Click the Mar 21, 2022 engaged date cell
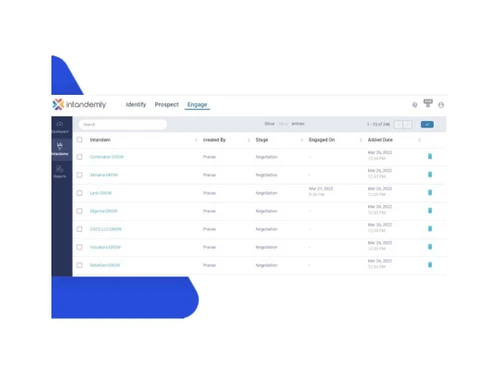The width and height of the screenshot is (500, 375). point(321,191)
